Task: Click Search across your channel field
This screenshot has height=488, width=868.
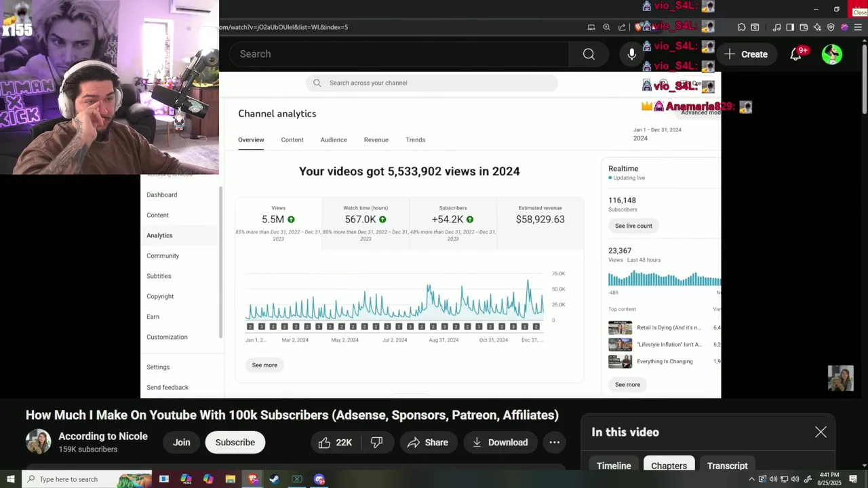Action: pos(431,83)
